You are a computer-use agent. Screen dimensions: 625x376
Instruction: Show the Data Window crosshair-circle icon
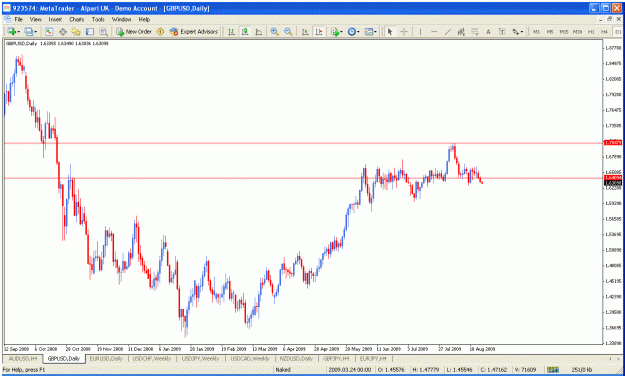[x=63, y=31]
